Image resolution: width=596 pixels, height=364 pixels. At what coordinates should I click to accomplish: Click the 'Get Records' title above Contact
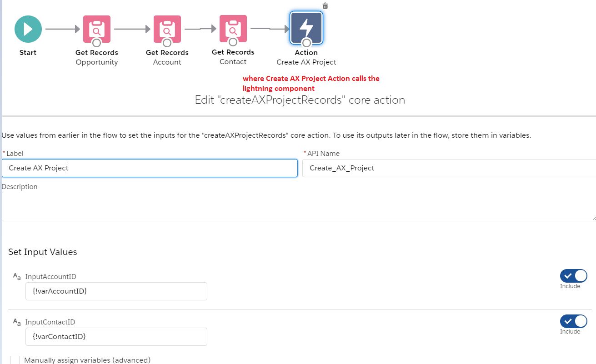tap(233, 52)
